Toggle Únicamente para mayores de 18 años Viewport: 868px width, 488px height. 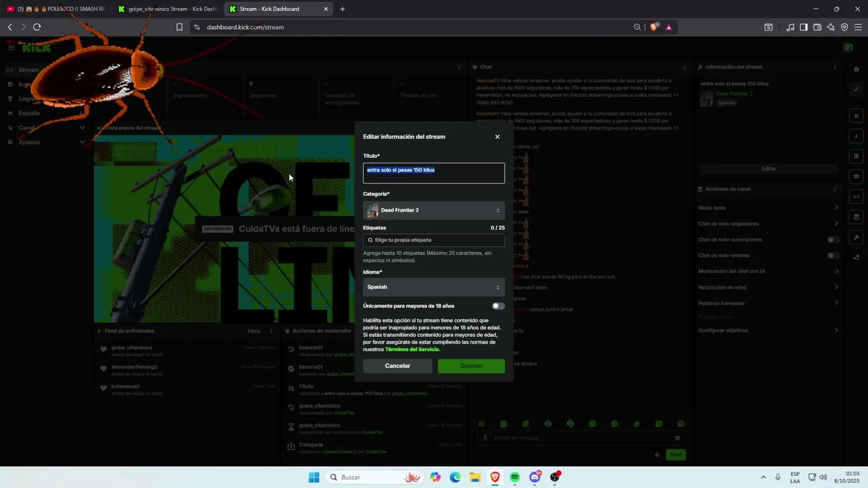point(498,306)
